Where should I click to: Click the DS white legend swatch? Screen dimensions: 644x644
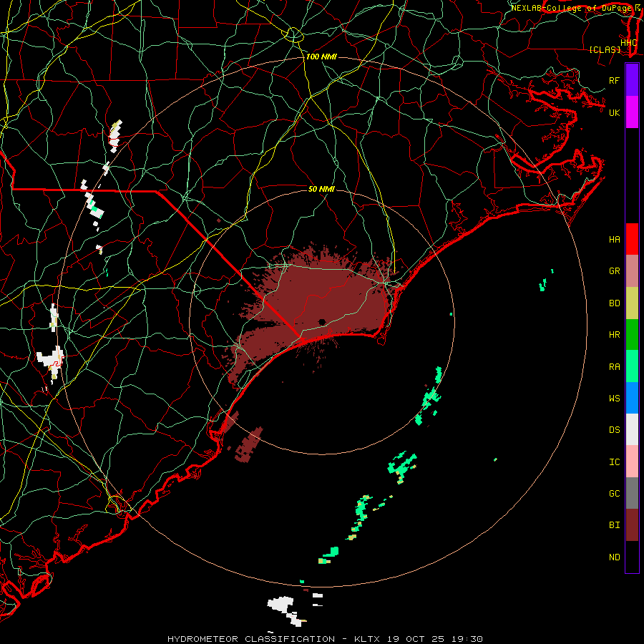click(632, 429)
